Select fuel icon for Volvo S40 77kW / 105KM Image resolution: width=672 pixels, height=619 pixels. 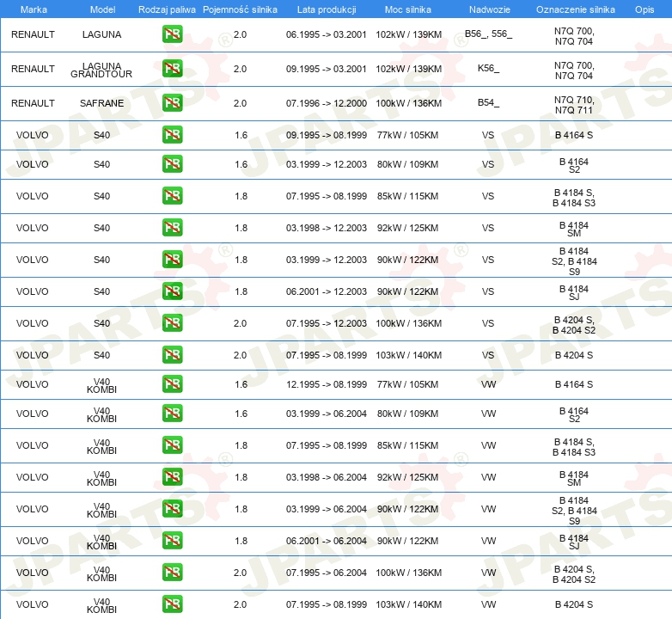(x=172, y=135)
